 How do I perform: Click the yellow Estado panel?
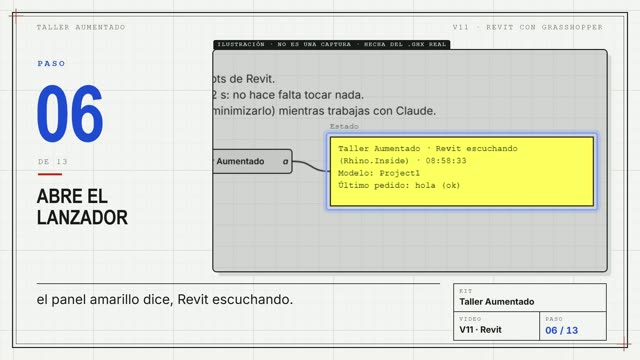[x=462, y=171]
